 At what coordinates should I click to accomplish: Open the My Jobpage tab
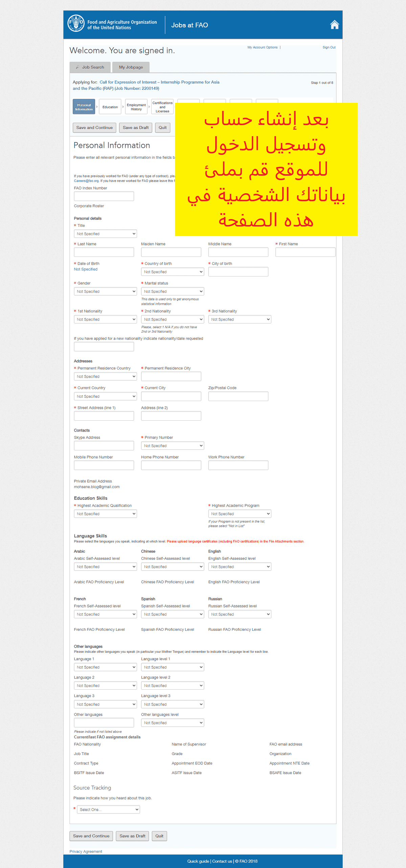(x=131, y=67)
